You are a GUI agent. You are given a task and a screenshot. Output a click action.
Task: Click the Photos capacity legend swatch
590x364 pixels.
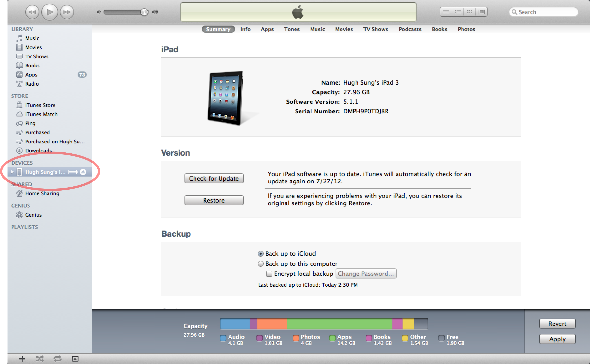296,338
